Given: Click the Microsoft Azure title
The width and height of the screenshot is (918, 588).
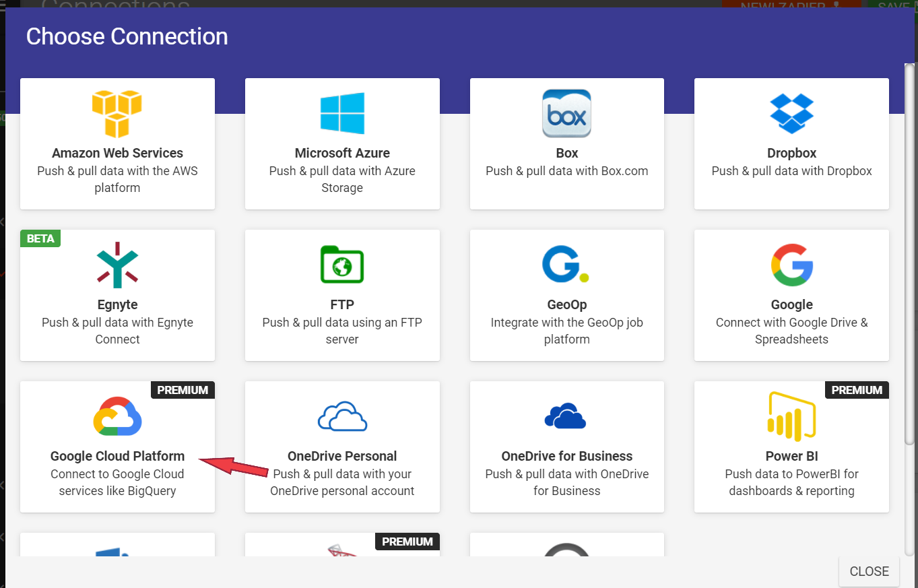Looking at the screenshot, I should click(342, 153).
